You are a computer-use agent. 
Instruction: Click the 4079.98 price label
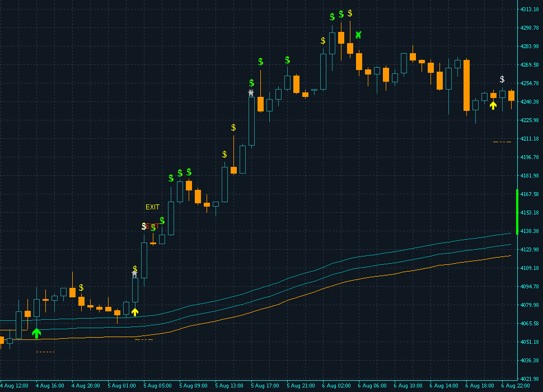530,305
